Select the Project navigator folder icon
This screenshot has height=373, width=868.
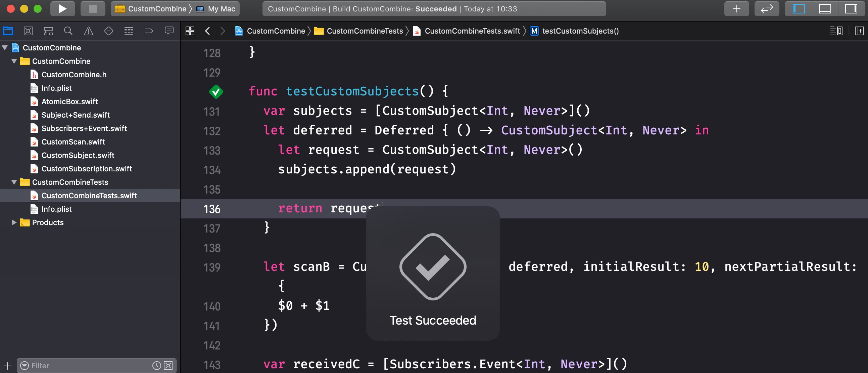click(8, 31)
